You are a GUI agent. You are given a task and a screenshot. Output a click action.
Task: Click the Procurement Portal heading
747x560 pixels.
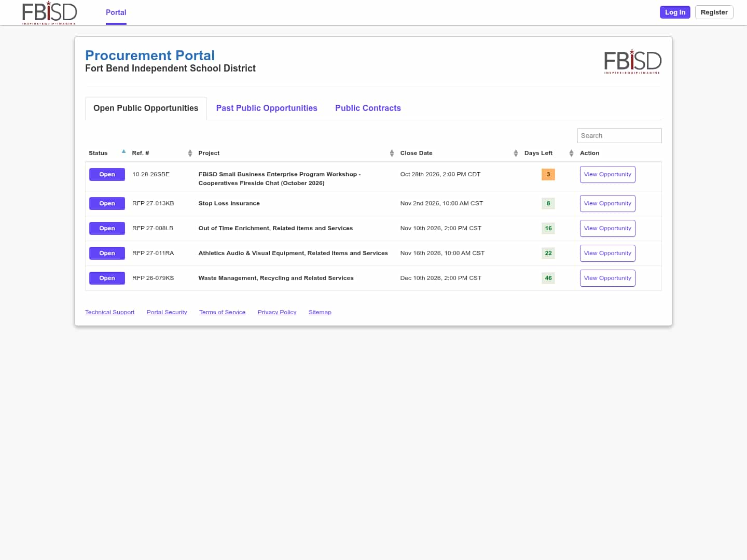(150, 55)
